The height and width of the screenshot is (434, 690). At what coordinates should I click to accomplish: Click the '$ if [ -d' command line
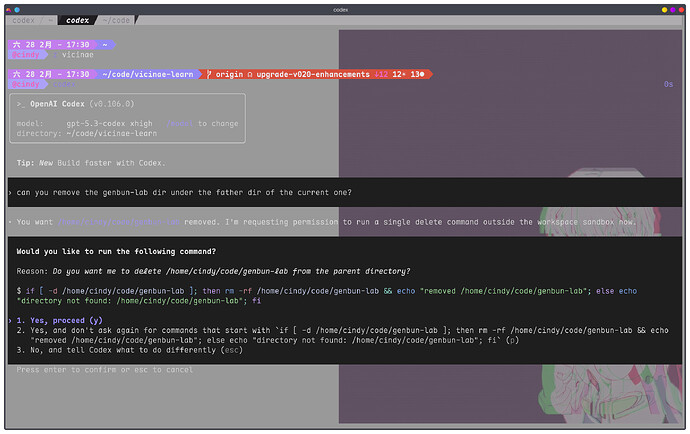(327, 296)
